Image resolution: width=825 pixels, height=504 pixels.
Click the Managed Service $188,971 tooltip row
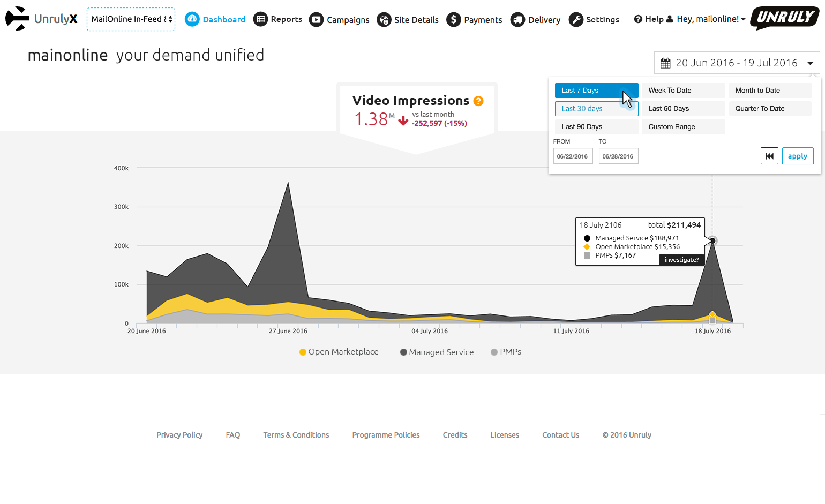coord(632,238)
